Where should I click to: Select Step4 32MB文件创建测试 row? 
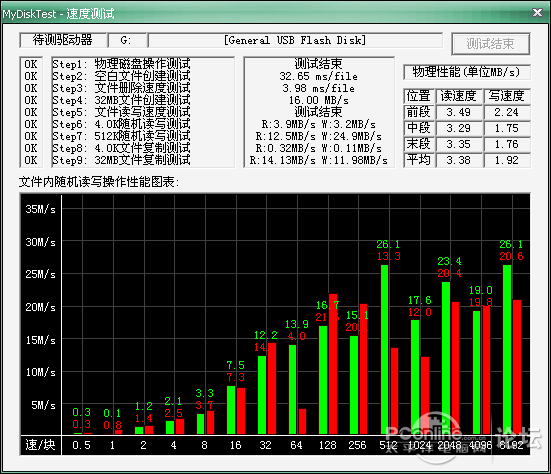[x=122, y=100]
